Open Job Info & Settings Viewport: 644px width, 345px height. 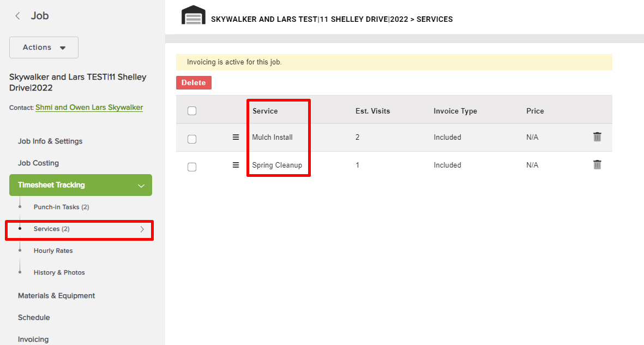click(x=50, y=141)
